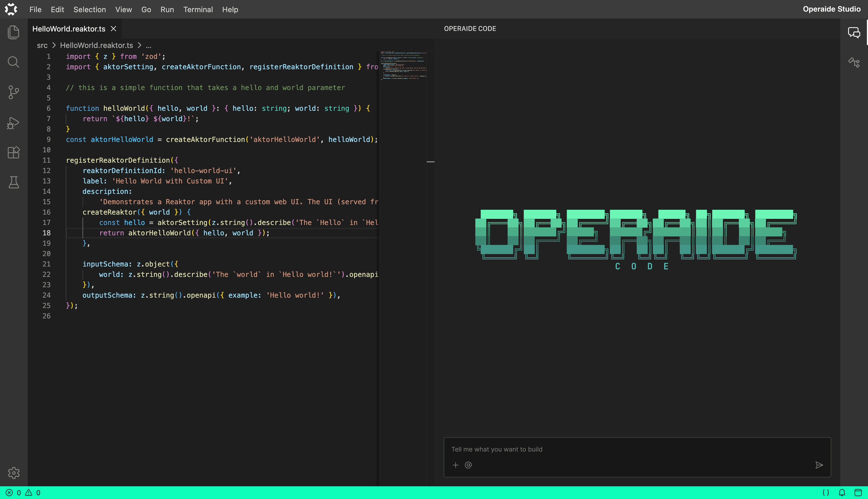The height and width of the screenshot is (499, 868).
Task: Click the curly braces language status icon
Action: (x=826, y=493)
